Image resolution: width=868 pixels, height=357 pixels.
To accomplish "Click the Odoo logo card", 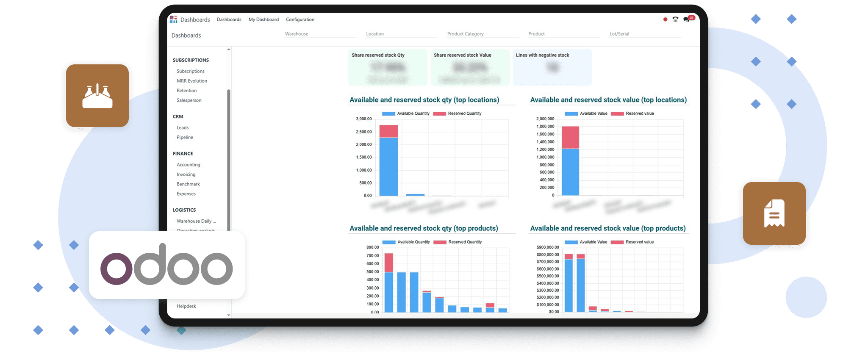I will tap(166, 265).
